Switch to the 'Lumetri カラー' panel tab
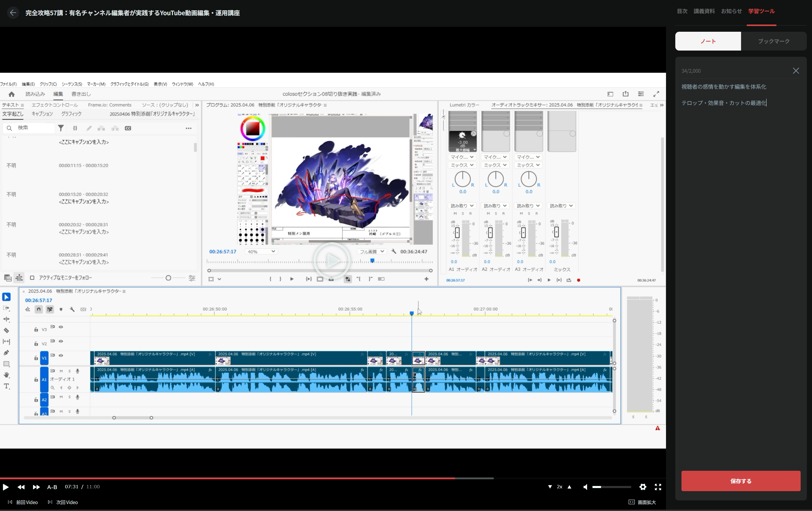The image size is (812, 511). (x=464, y=105)
